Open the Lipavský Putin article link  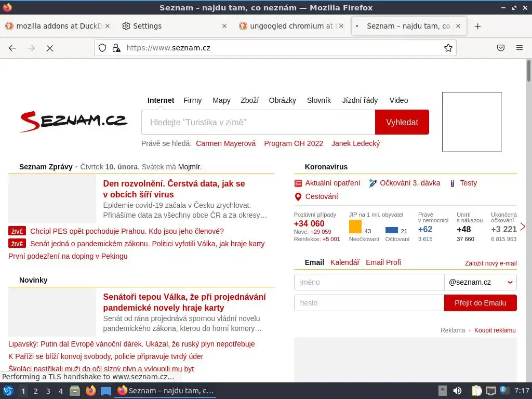[131, 344]
